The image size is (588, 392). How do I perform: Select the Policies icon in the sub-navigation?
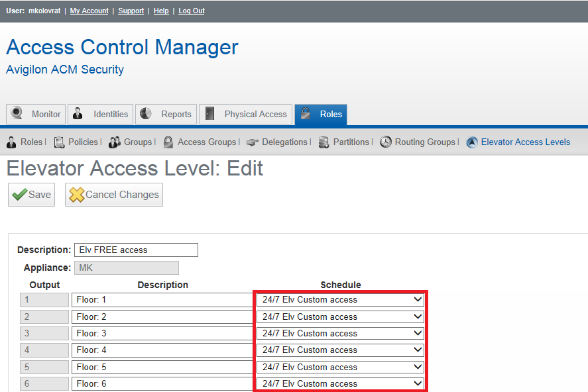pos(60,142)
